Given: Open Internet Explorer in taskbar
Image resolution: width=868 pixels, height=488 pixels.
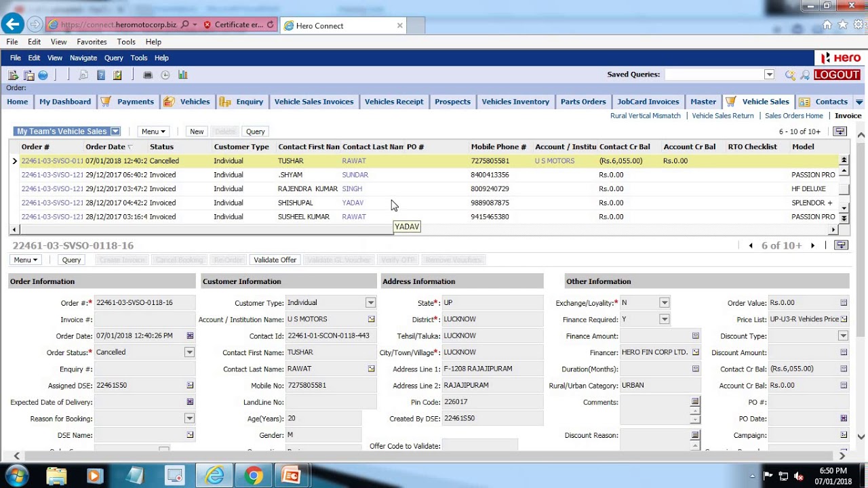Looking at the screenshot, I should [215, 476].
